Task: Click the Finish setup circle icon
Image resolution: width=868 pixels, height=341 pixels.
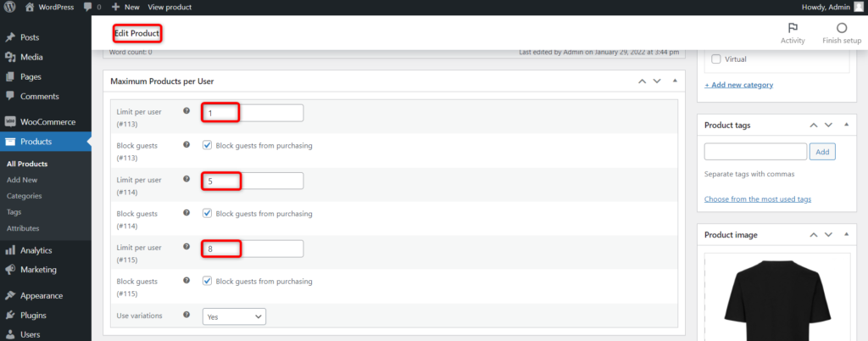Action: click(841, 28)
